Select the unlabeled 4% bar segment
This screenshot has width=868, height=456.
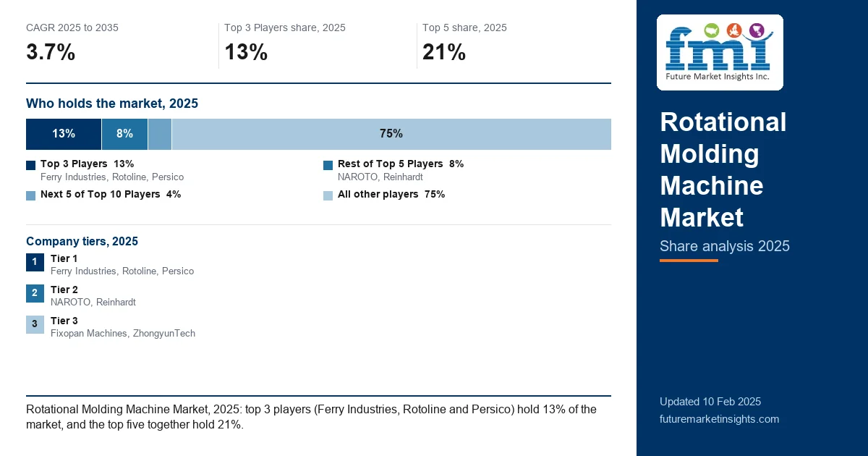coord(160,134)
